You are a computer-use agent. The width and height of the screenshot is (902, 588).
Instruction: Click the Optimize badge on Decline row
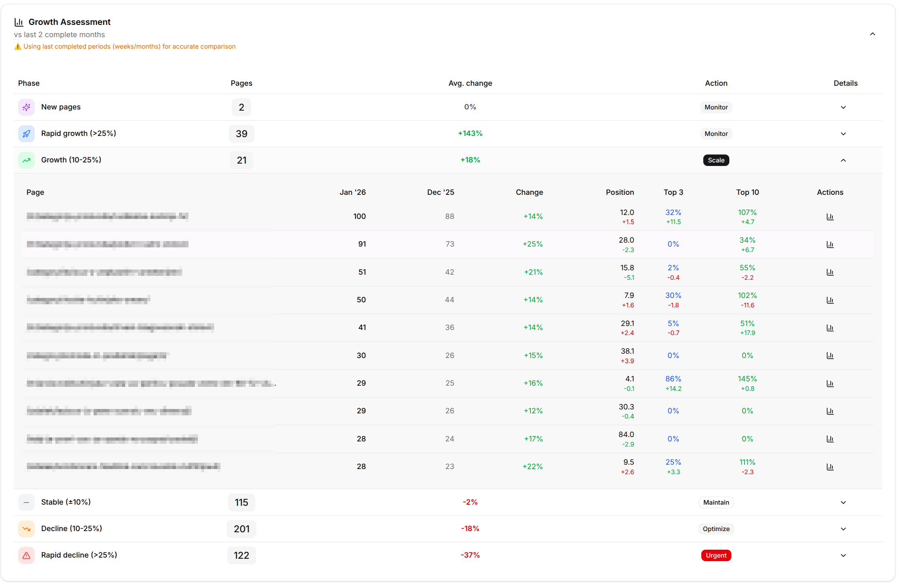716,529
